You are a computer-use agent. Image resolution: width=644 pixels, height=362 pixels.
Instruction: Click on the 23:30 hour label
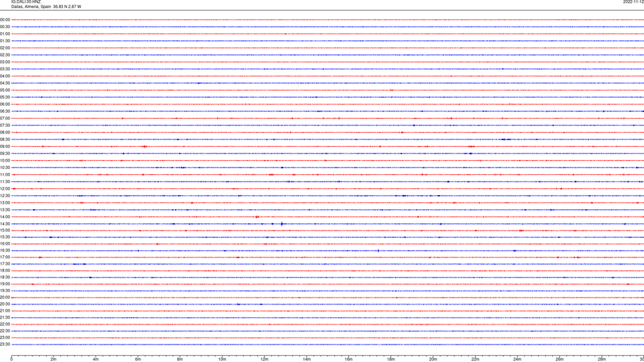5,345
